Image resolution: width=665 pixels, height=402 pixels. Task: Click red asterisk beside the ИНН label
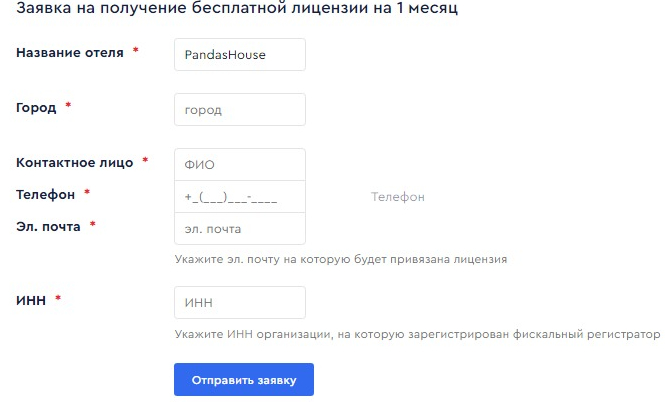(x=58, y=298)
